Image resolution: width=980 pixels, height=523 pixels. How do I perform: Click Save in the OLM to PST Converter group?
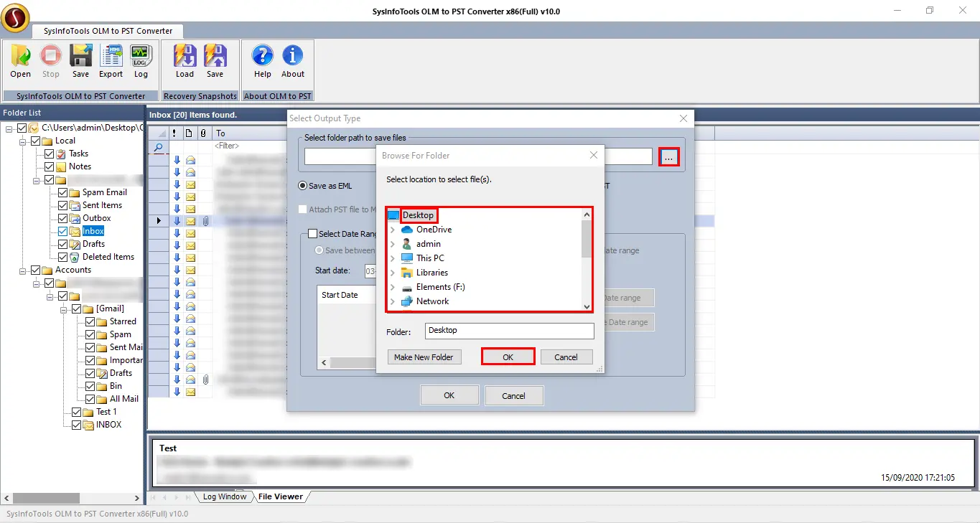pyautogui.click(x=80, y=57)
